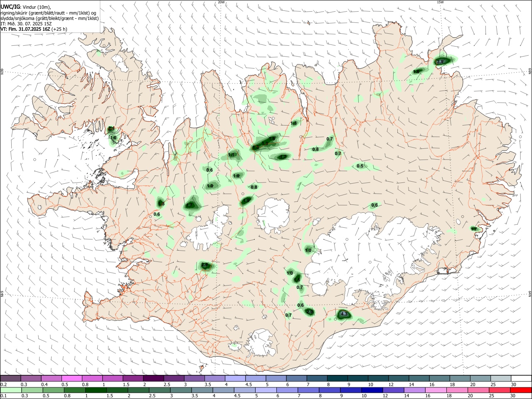Pick the red swatch between 25 and 30, bottom legend
Screen dimensions: 532x399
(500, 390)
